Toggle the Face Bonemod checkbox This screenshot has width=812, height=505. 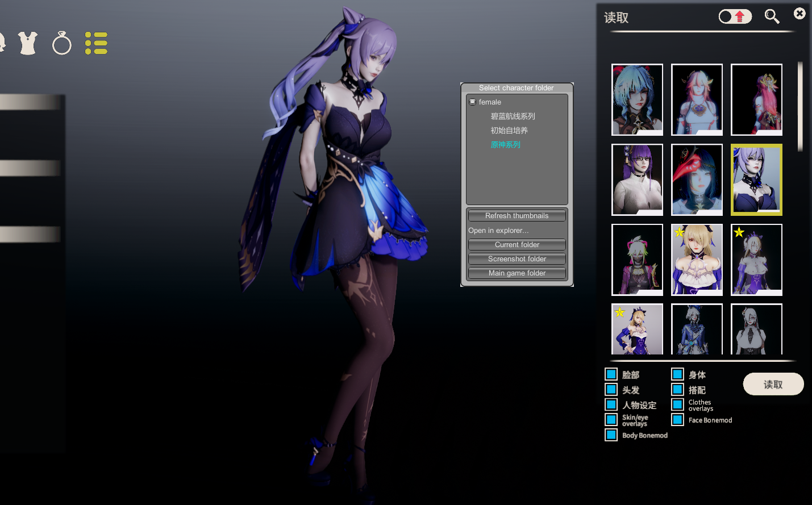click(678, 420)
